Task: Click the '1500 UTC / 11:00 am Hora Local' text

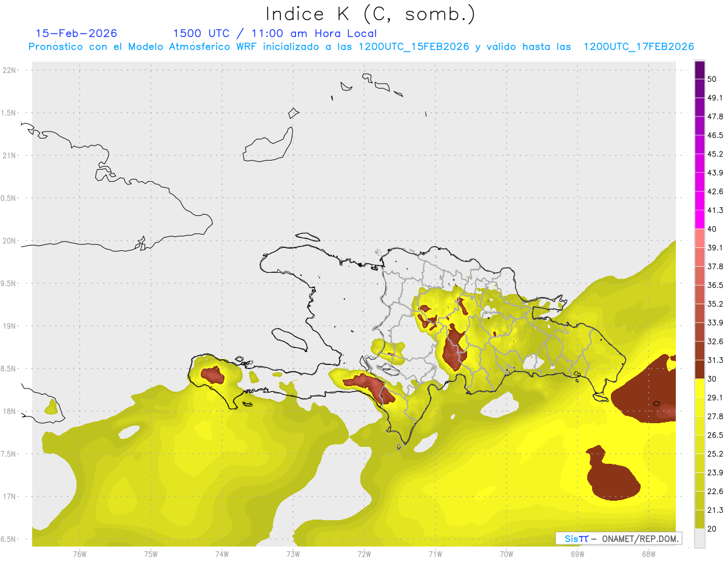Action: point(275,33)
